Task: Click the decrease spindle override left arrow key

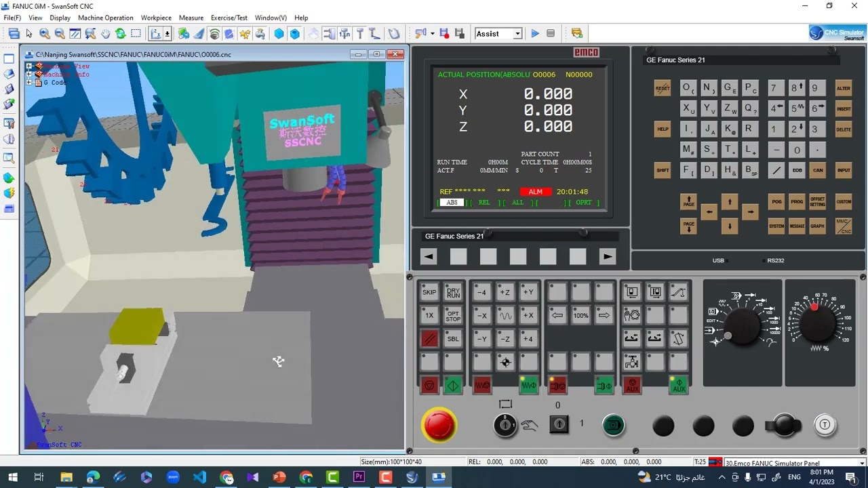Action: pyautogui.click(x=557, y=316)
